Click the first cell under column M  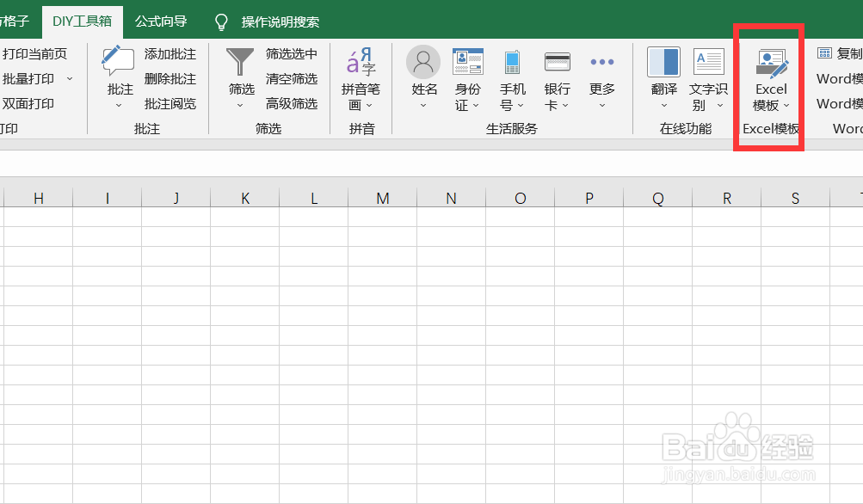click(383, 217)
